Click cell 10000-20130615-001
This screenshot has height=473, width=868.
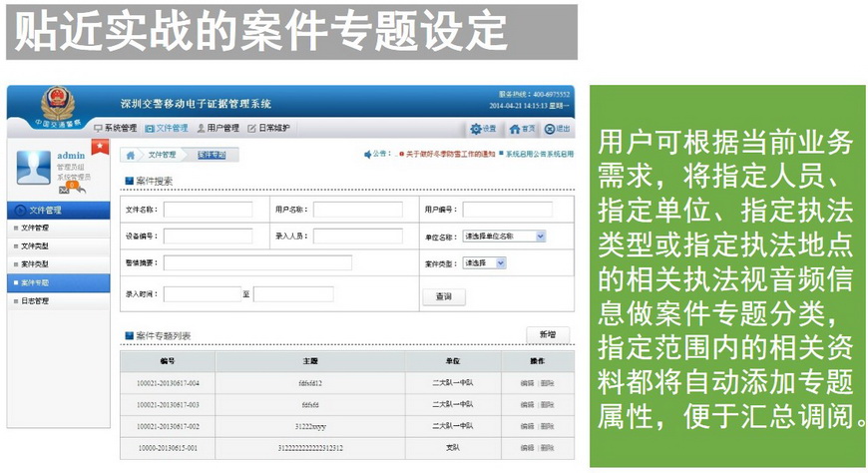point(168,448)
